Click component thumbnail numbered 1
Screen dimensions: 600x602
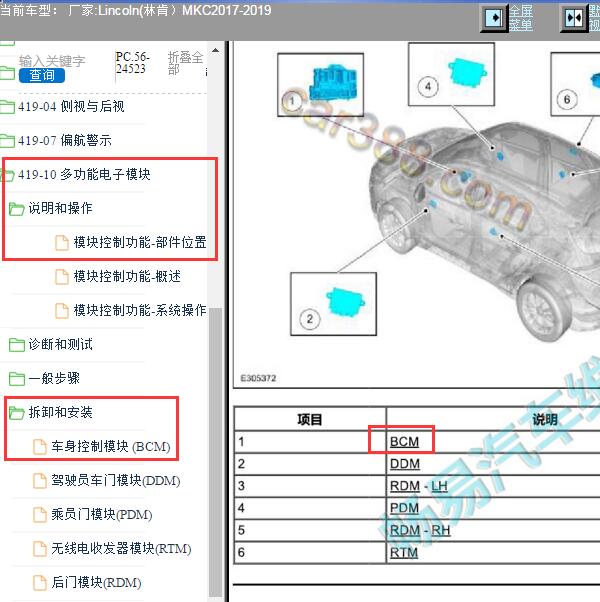(x=321, y=84)
